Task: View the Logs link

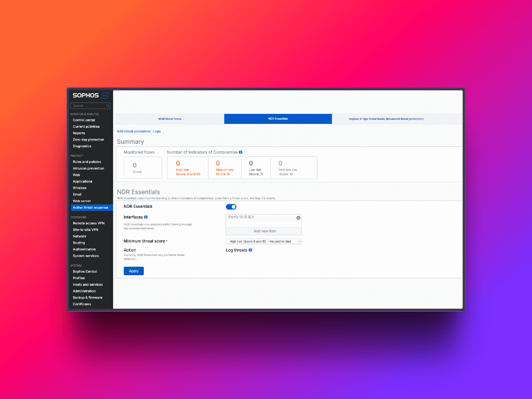Action: point(157,131)
